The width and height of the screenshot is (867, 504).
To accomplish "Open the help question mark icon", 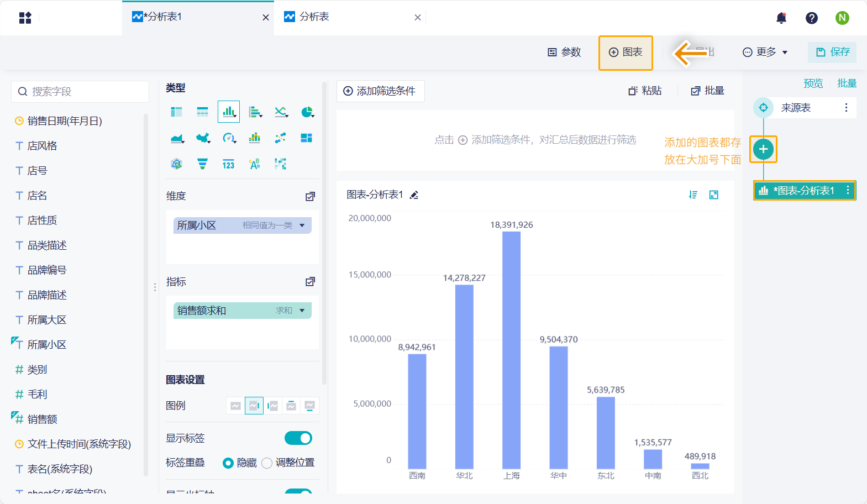I will (812, 18).
